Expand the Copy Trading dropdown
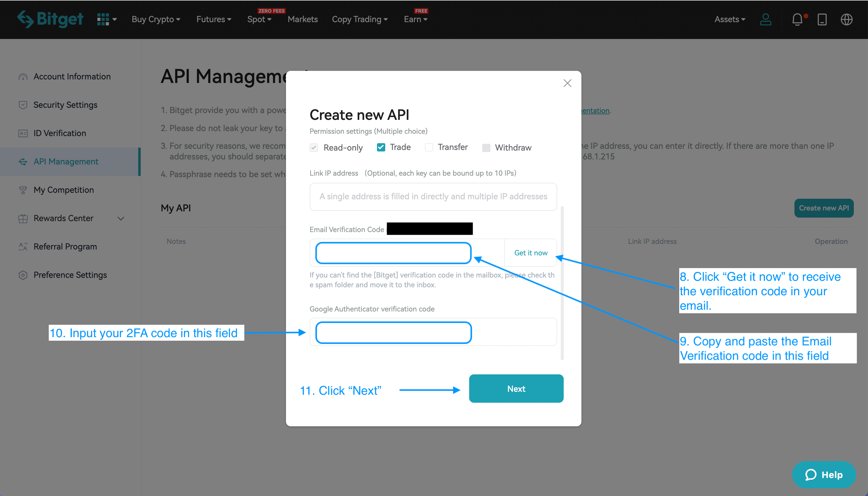Image resolution: width=868 pixels, height=496 pixels. (x=360, y=19)
